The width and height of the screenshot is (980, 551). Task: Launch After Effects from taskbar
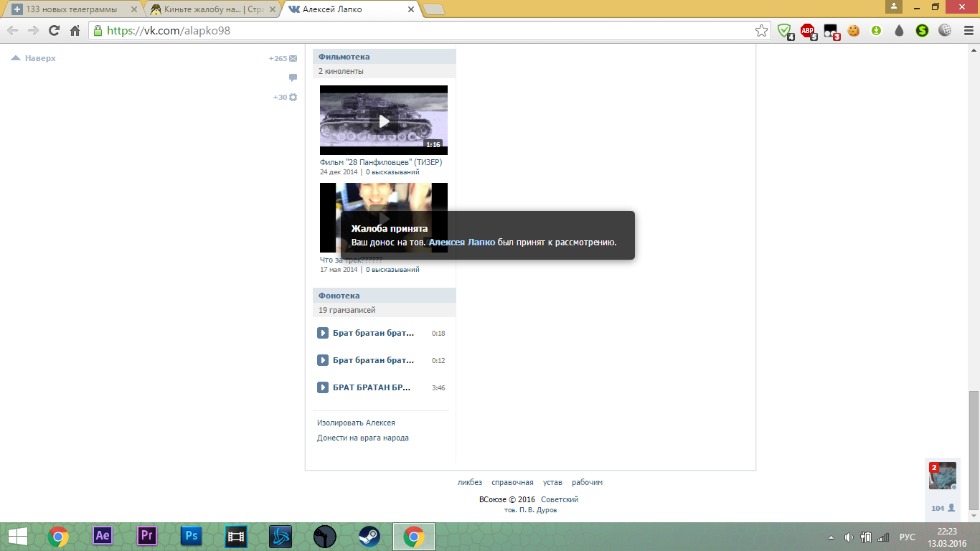coord(103,536)
